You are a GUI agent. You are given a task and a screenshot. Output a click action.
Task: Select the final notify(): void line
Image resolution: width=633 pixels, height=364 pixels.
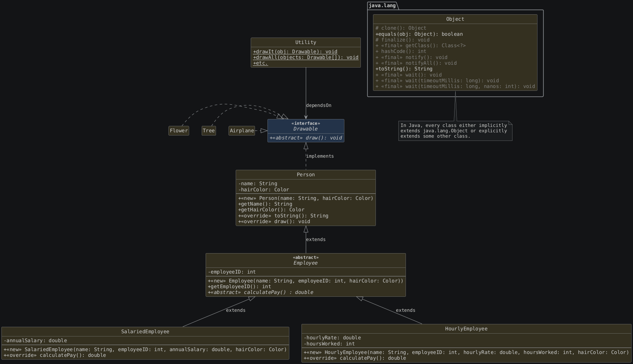pos(411,57)
